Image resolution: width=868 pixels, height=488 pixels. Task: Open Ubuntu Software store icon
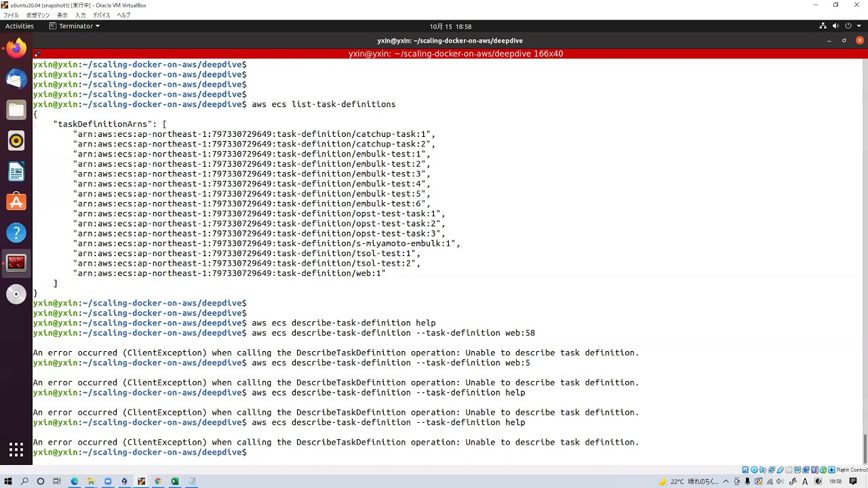point(16,202)
